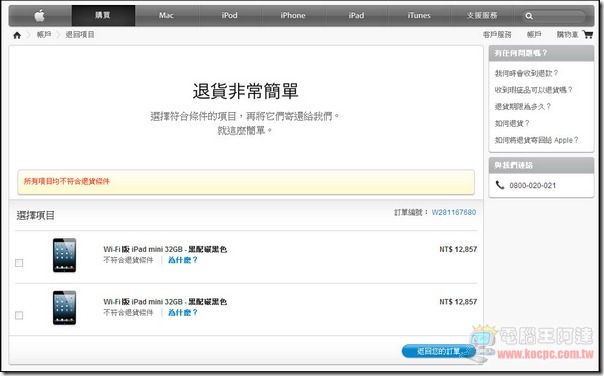Click the magnifier search icon

click(529, 16)
